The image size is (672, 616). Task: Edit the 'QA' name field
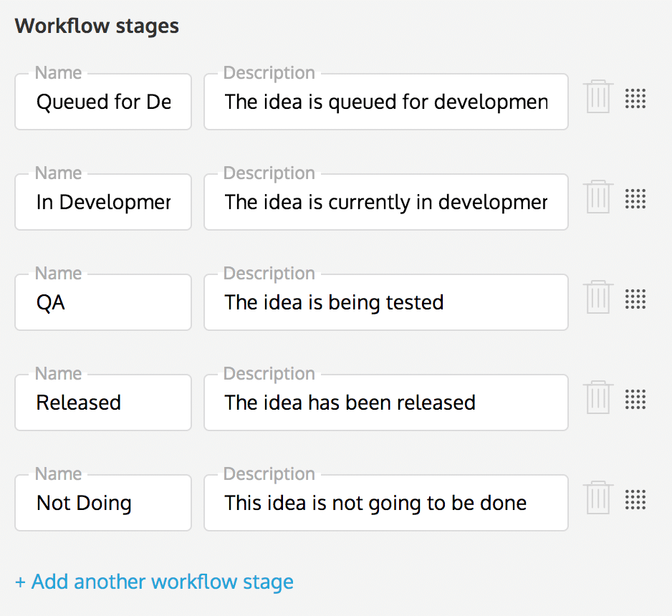(x=103, y=302)
